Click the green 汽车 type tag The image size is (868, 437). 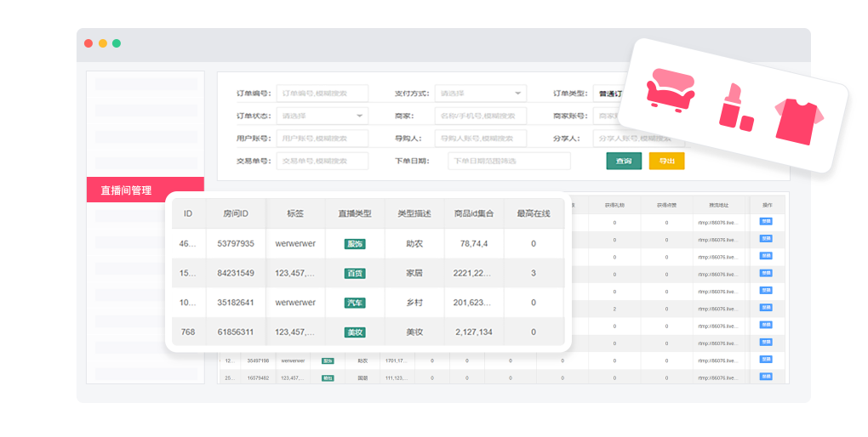click(355, 303)
